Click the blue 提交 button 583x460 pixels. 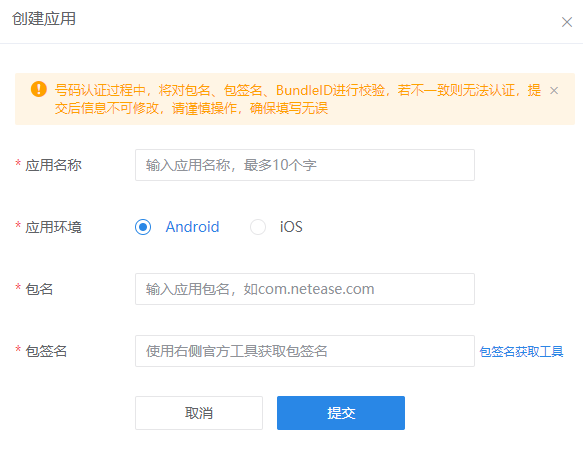(341, 413)
